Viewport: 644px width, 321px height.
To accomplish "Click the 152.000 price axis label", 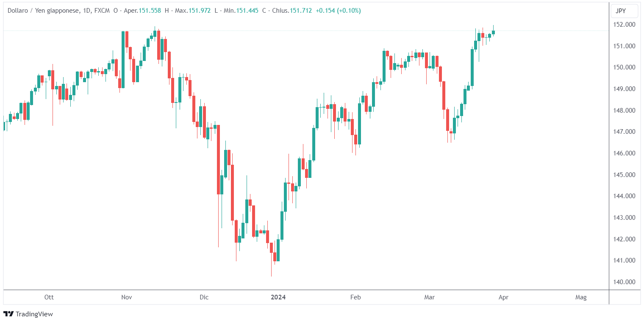I will (x=625, y=25).
